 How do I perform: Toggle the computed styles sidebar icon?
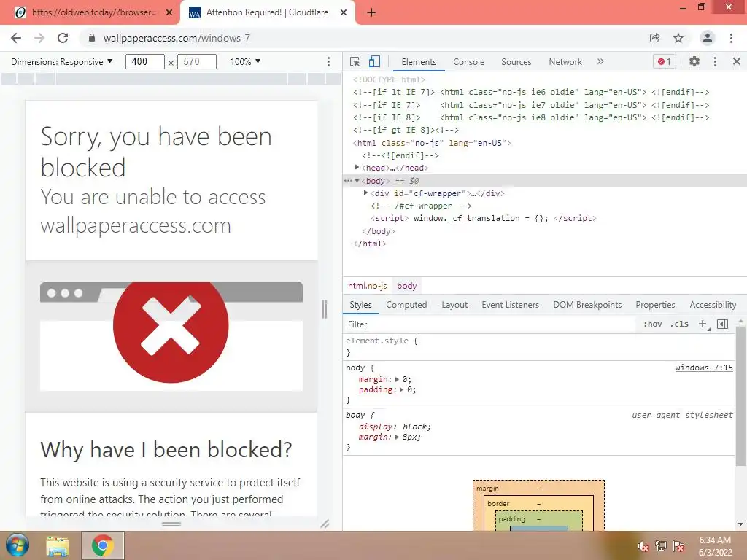[722, 324]
